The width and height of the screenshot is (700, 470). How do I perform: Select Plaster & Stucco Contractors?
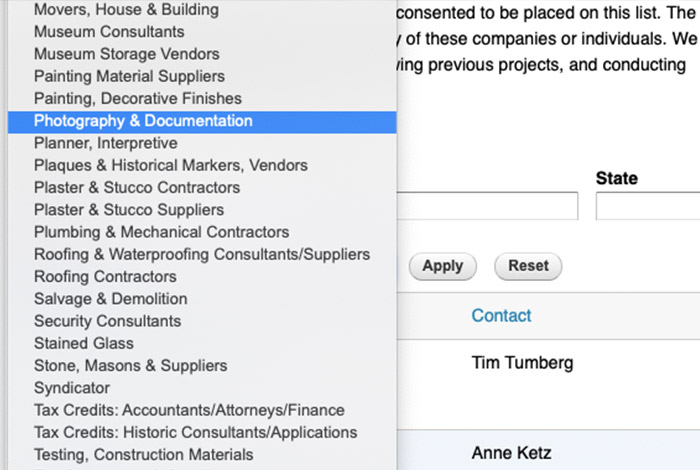click(x=137, y=187)
